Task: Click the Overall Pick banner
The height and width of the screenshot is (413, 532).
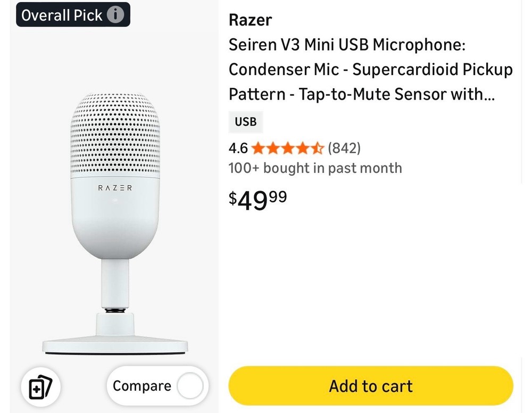Action: 73,14
